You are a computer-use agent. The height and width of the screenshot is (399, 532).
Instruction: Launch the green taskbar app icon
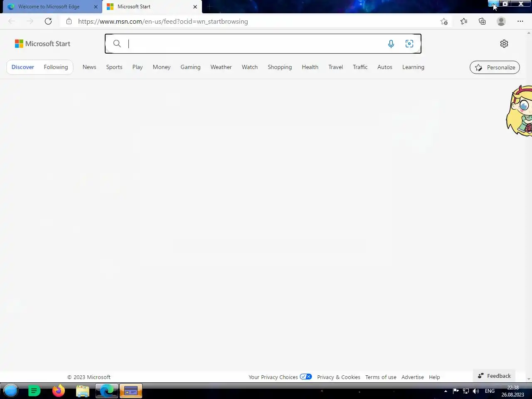tap(34, 391)
